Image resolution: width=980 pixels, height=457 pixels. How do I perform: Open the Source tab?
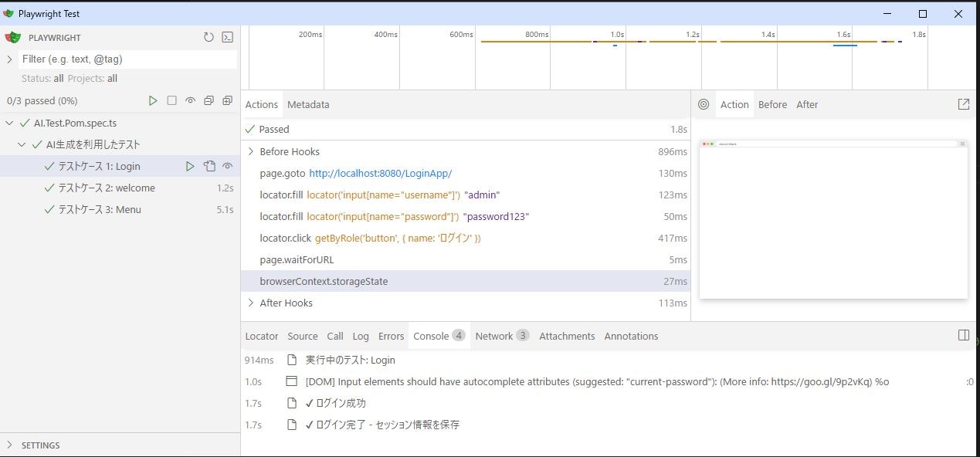303,336
